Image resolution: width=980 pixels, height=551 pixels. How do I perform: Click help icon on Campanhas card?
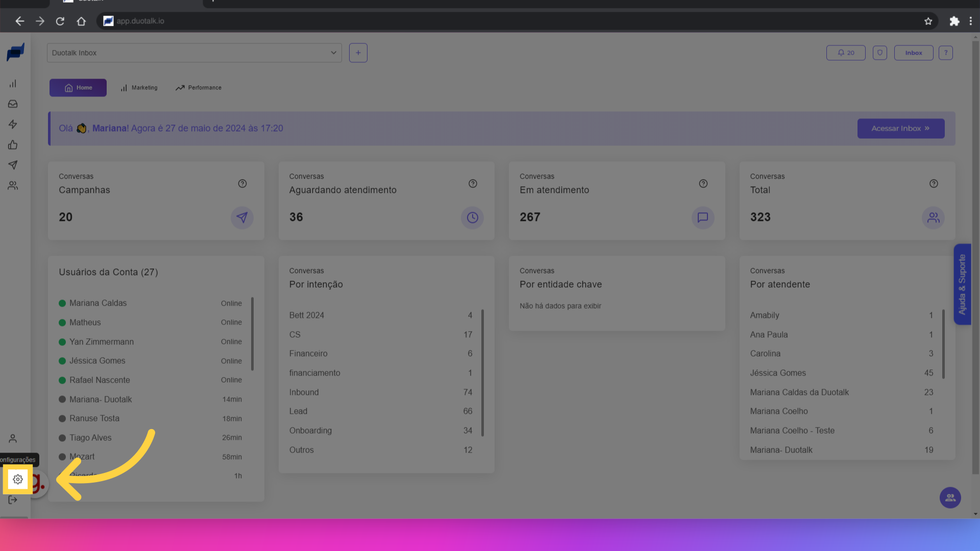[242, 184]
